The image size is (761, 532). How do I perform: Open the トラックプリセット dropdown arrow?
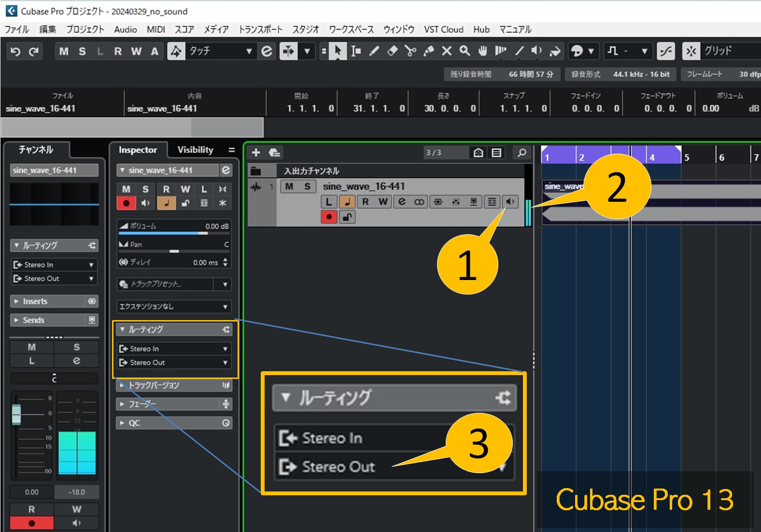(225, 284)
